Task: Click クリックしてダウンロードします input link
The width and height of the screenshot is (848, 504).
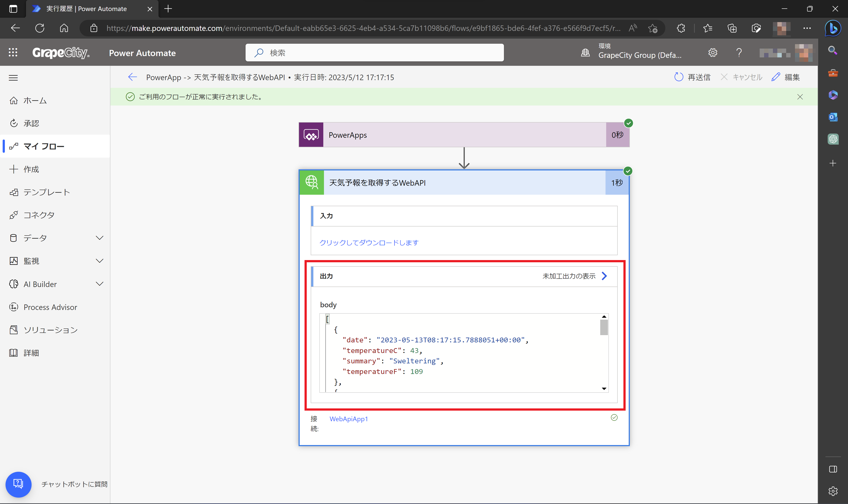Action: click(x=369, y=242)
